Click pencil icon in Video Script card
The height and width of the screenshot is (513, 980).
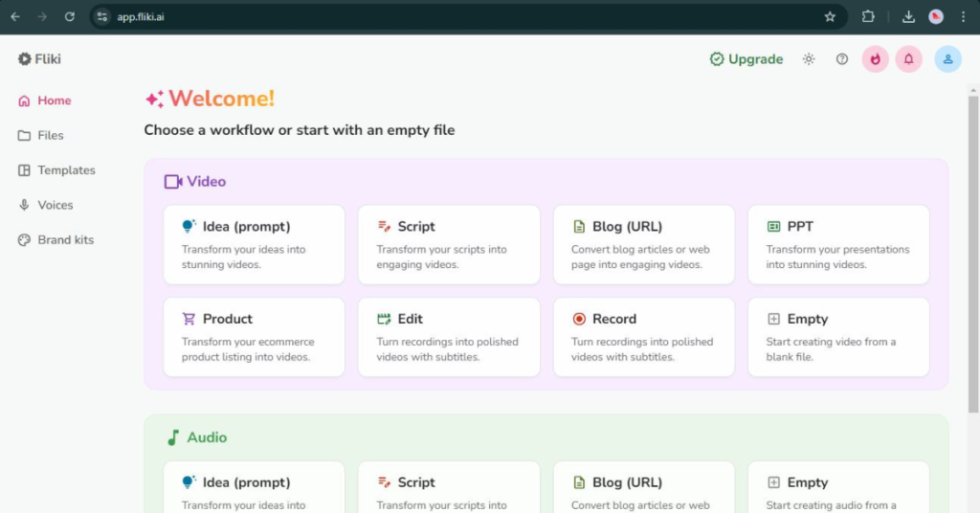tap(384, 226)
